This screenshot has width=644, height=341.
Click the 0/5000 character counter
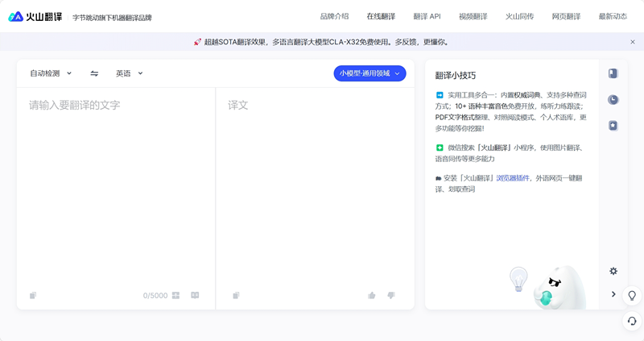155,295
